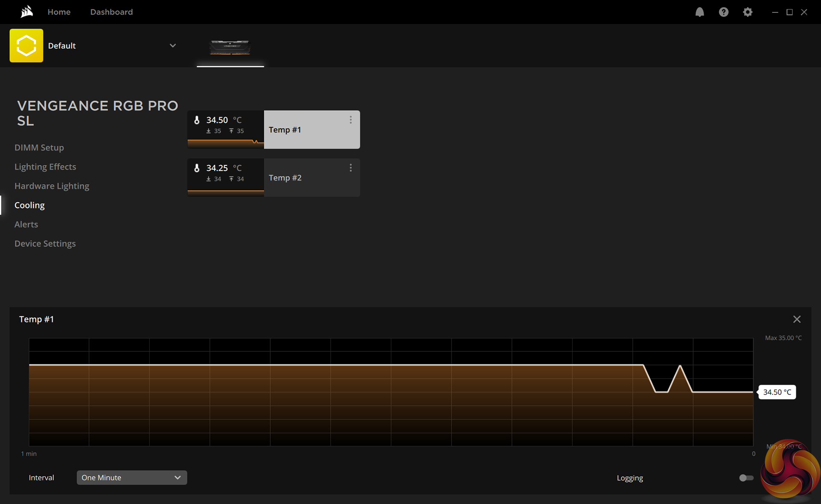Open the DIMM Setup section
This screenshot has width=821, height=504.
39,147
